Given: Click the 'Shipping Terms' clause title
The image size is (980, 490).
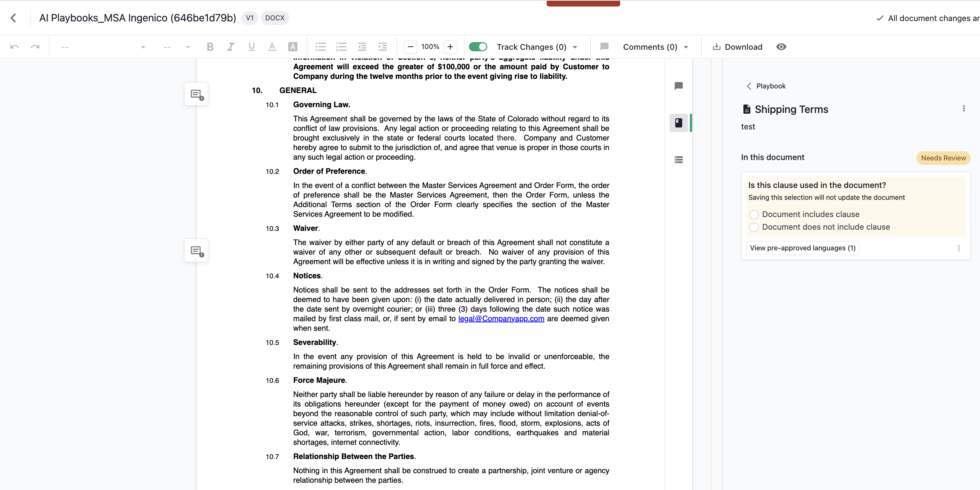Looking at the screenshot, I should pyautogui.click(x=791, y=109).
